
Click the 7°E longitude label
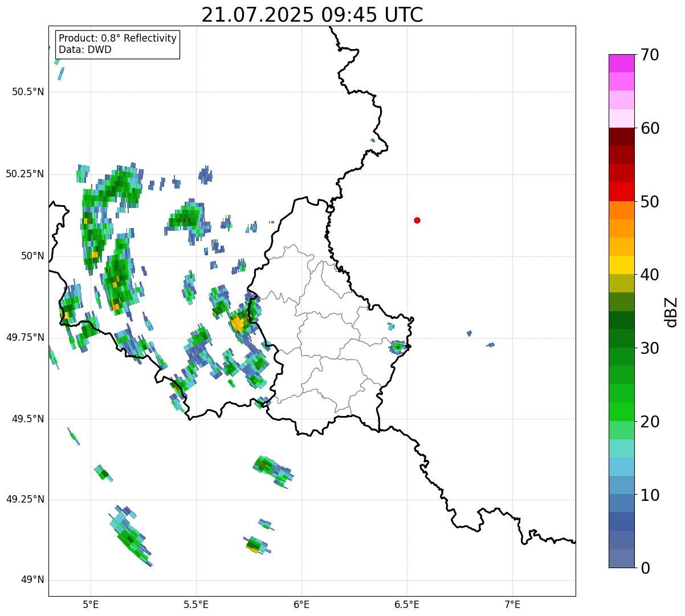[x=512, y=604]
